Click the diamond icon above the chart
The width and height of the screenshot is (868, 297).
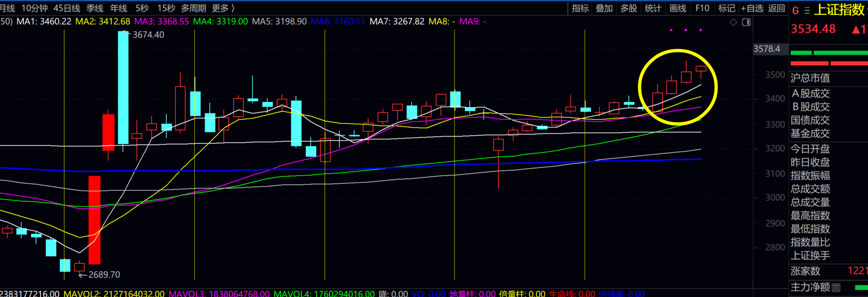point(733,22)
